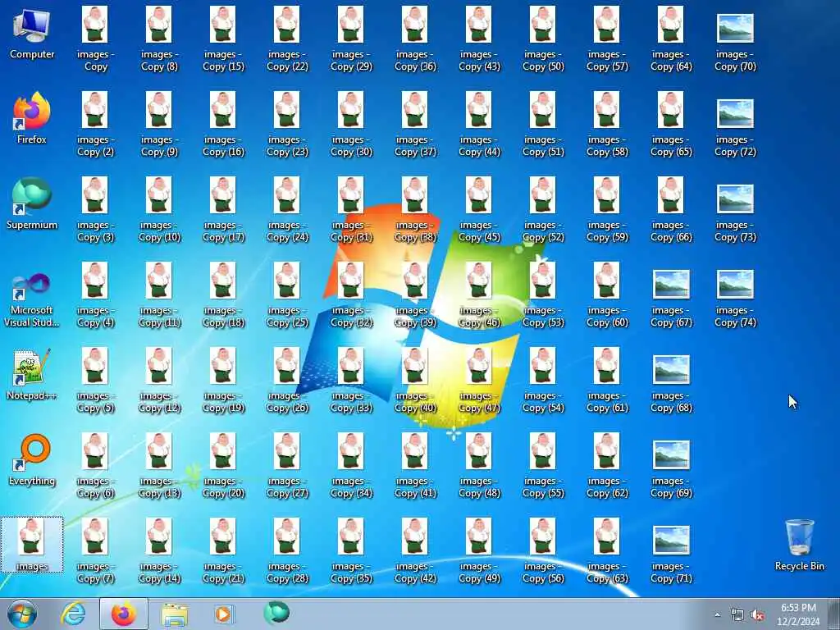Select file 'images - Copy (19)'
Screen dimensions: 840x630
click(223, 381)
